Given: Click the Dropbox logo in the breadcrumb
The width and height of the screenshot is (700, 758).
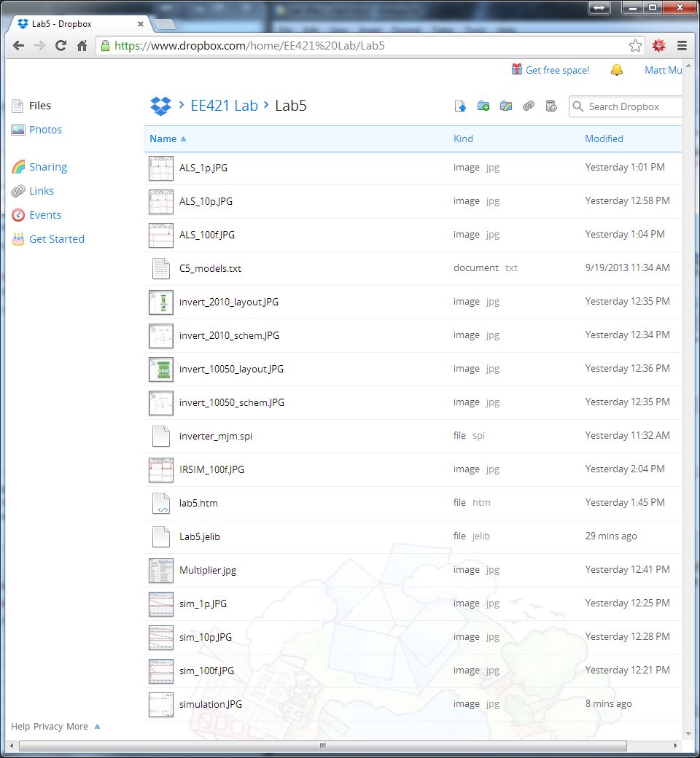Looking at the screenshot, I should click(160, 106).
